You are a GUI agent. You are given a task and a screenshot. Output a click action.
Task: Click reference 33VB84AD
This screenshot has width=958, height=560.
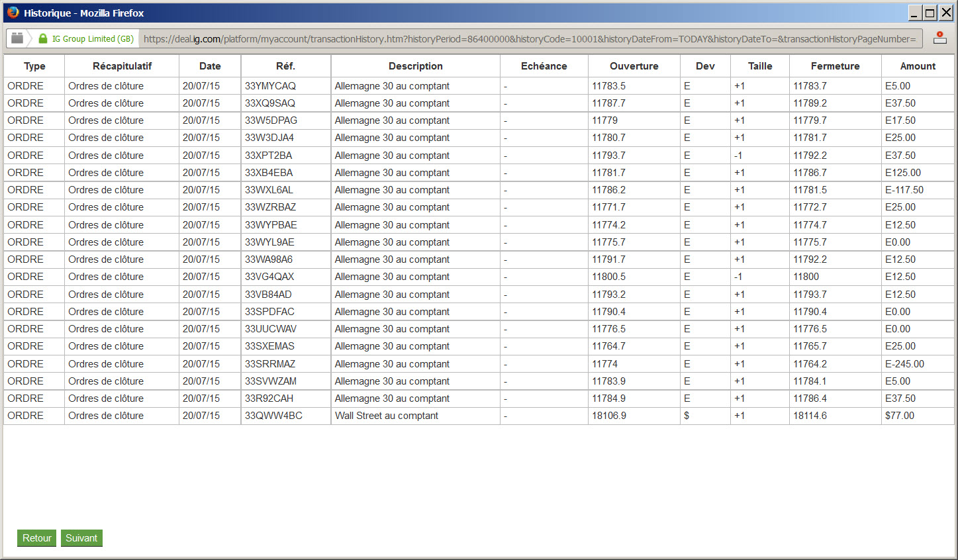(x=268, y=295)
